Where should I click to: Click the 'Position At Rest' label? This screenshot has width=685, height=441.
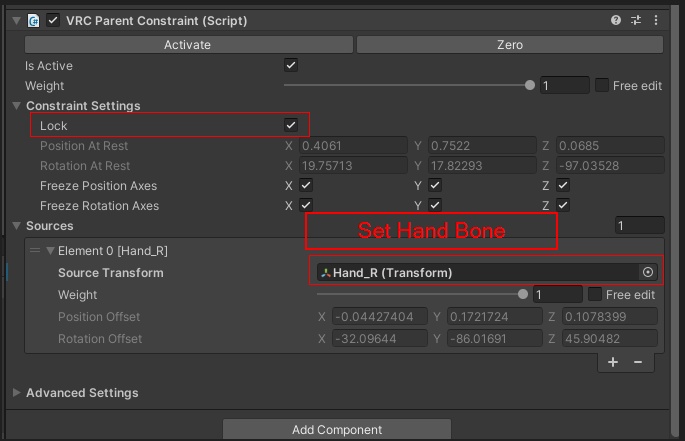(x=84, y=146)
